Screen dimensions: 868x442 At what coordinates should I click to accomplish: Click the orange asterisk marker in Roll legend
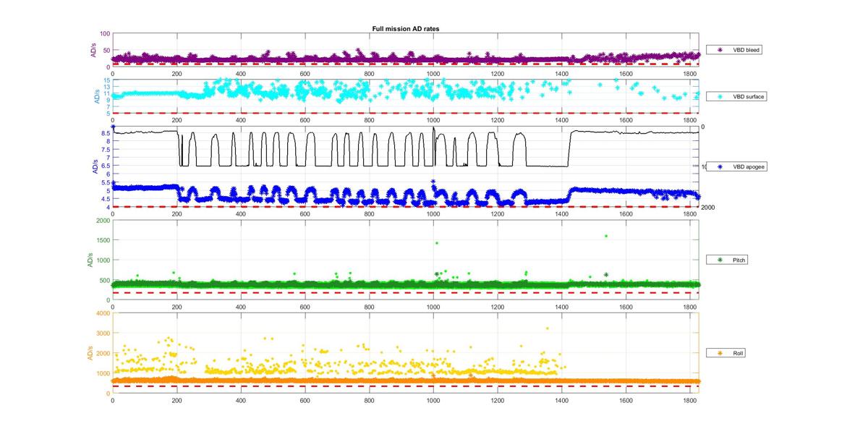pyautogui.click(x=719, y=353)
